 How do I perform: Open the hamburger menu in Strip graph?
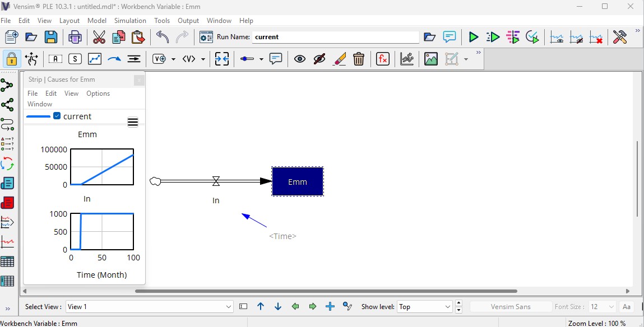[133, 122]
